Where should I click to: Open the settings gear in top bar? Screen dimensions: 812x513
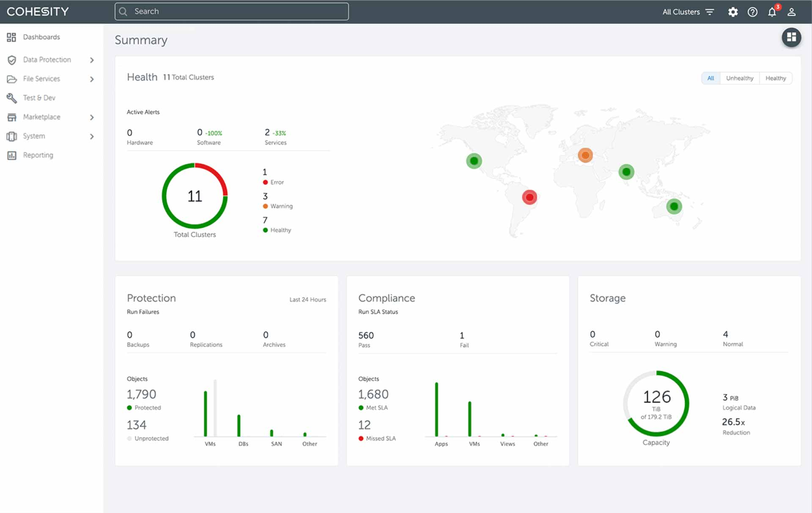[733, 12]
